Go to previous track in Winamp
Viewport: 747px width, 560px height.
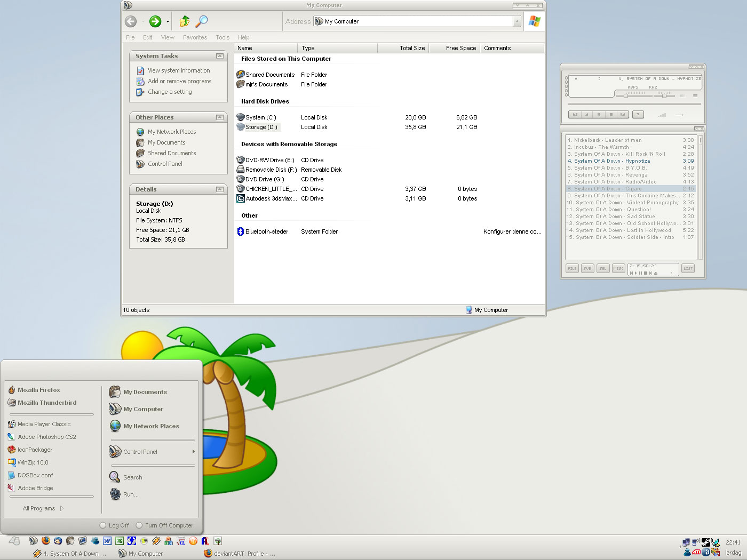coord(575,114)
